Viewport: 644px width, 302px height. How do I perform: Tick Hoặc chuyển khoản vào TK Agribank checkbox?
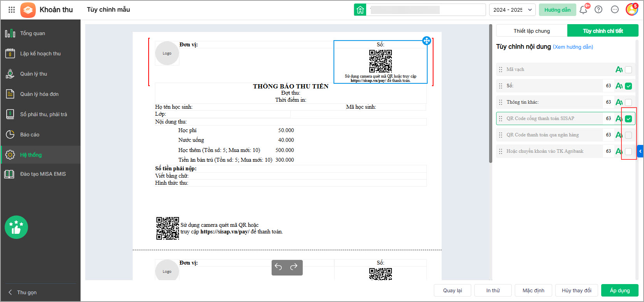(x=628, y=152)
